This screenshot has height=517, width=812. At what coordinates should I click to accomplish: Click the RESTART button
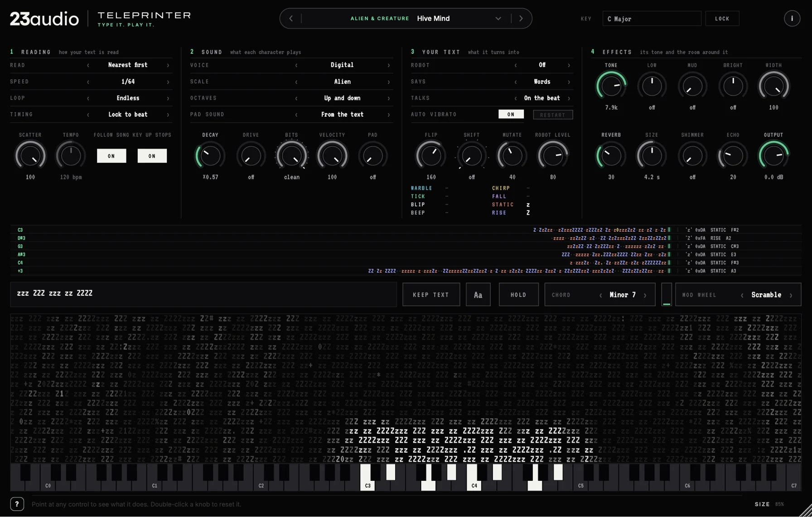click(553, 115)
